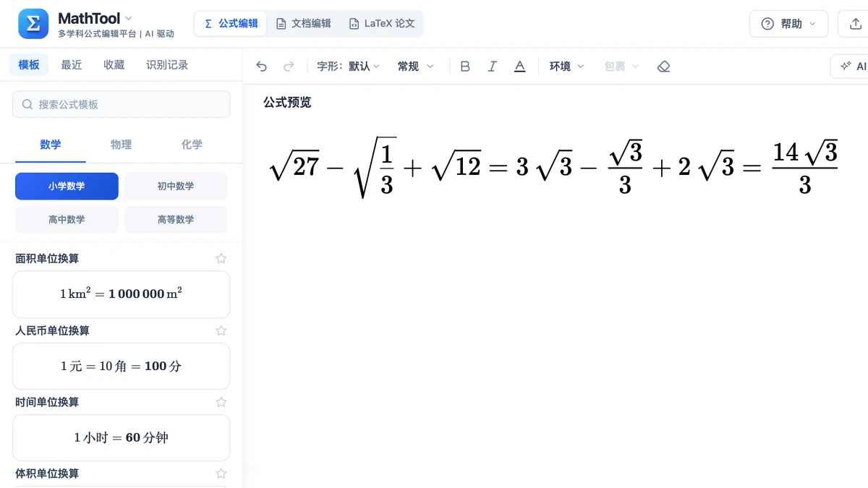Open the 帮助 help dropdown
Viewport: 868px width, 488px height.
point(788,24)
